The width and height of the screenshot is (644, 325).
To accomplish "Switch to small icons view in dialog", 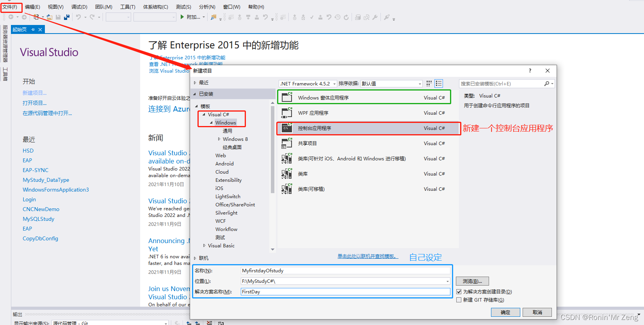I will click(x=429, y=83).
